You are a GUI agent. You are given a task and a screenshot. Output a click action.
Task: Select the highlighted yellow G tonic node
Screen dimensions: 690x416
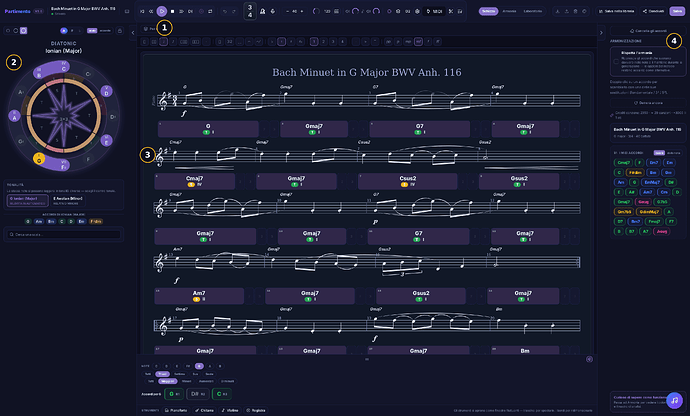point(39,158)
